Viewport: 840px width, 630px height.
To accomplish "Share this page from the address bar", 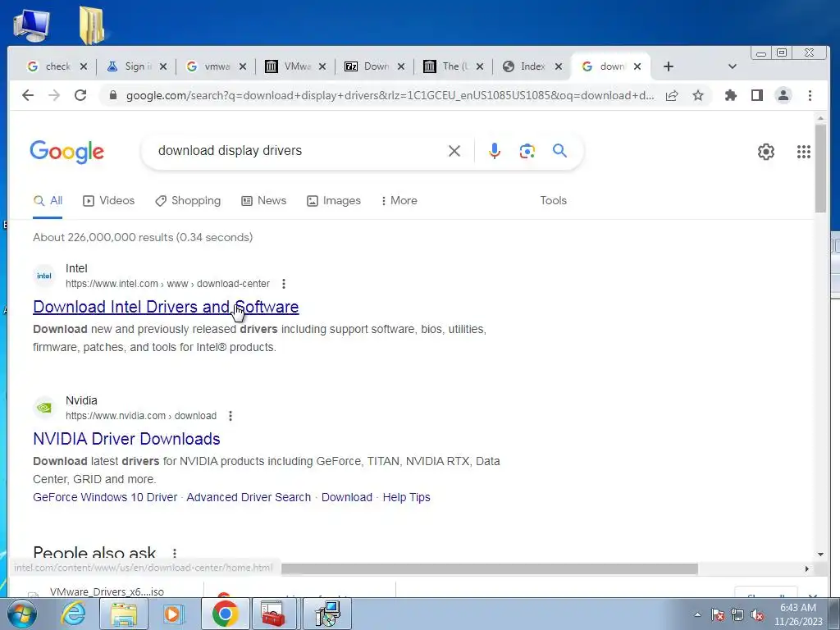I will [x=672, y=95].
